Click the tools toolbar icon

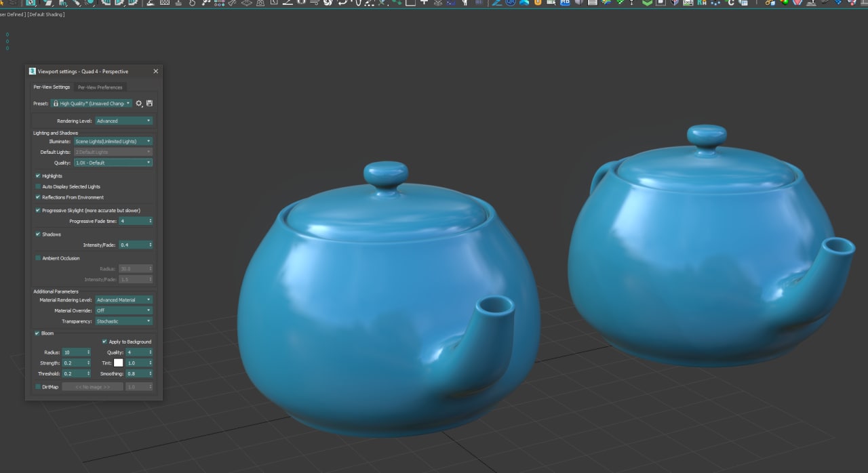tap(688, 3)
